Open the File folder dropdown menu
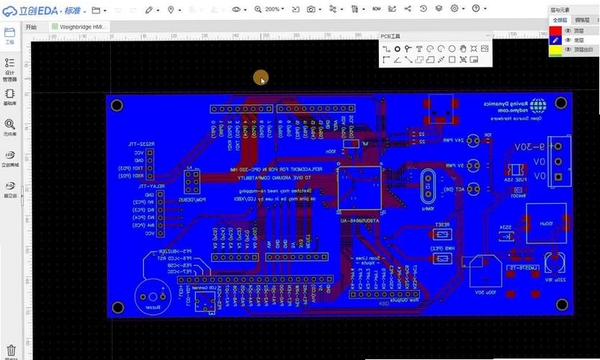 [x=99, y=10]
